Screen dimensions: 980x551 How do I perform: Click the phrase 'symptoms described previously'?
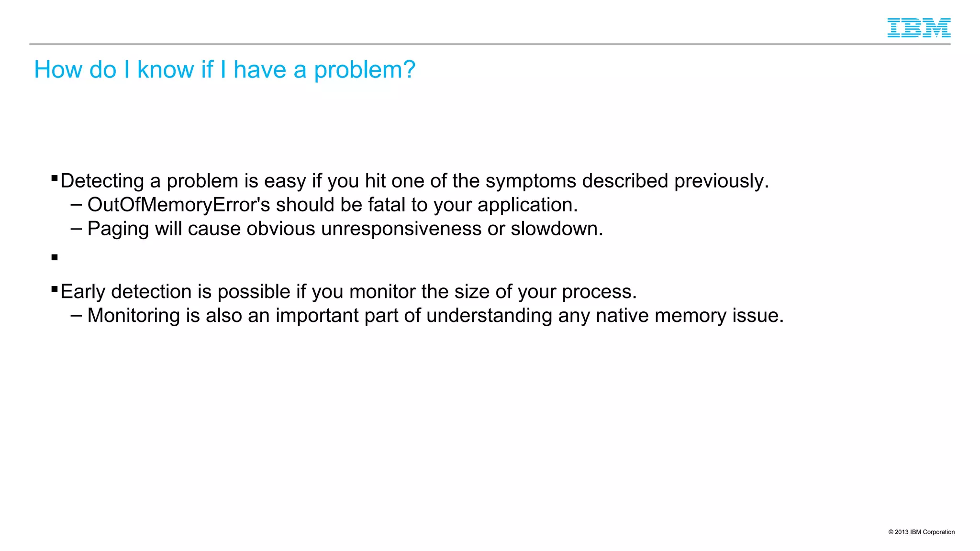pyautogui.click(x=626, y=181)
